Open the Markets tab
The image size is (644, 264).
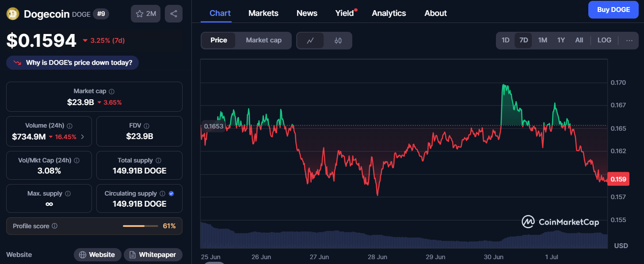tap(263, 13)
